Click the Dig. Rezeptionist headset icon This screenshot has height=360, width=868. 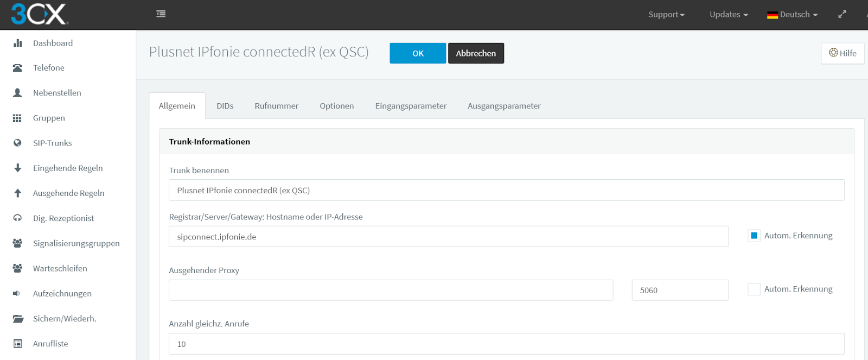point(17,218)
